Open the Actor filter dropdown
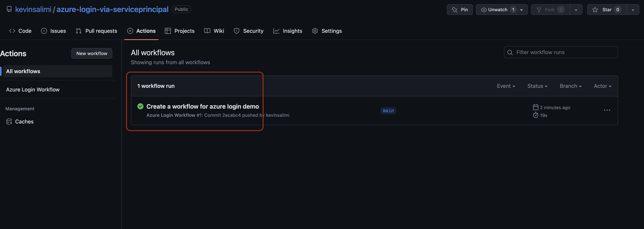The width and height of the screenshot is (644, 229). pos(603,86)
